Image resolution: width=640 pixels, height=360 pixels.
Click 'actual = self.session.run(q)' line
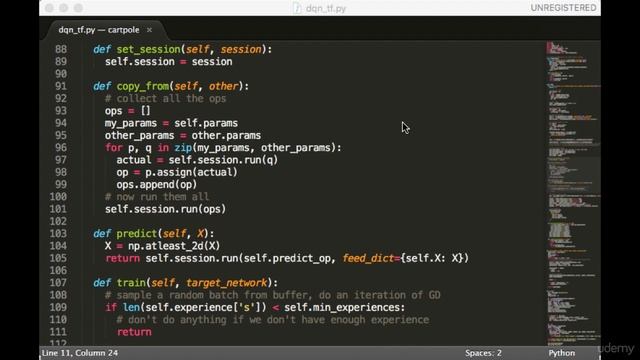point(197,160)
